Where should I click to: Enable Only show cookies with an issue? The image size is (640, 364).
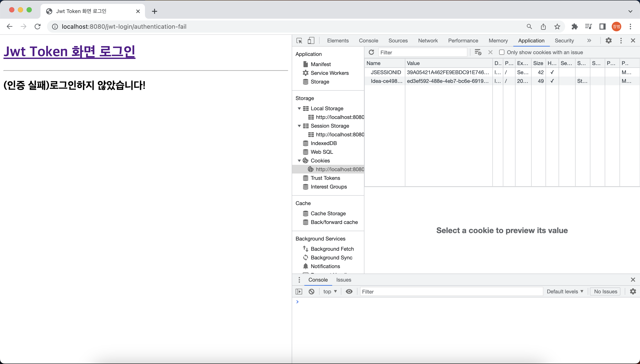point(502,52)
